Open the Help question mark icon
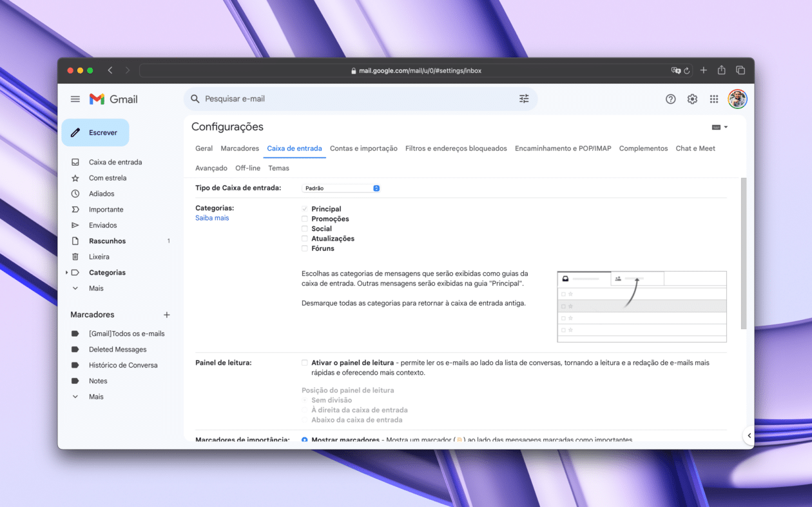 [671, 99]
